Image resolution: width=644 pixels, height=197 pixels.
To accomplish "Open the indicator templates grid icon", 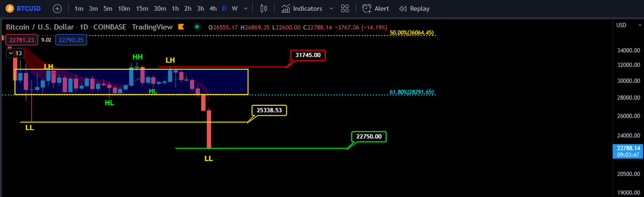I will (345, 9).
